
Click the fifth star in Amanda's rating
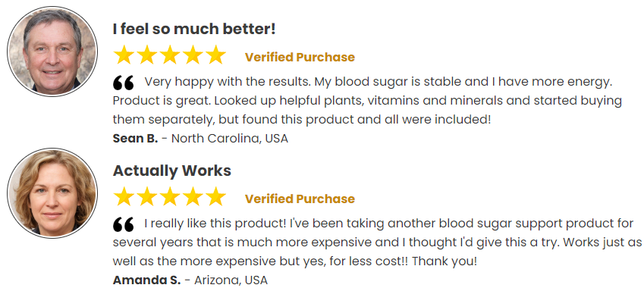215,196
